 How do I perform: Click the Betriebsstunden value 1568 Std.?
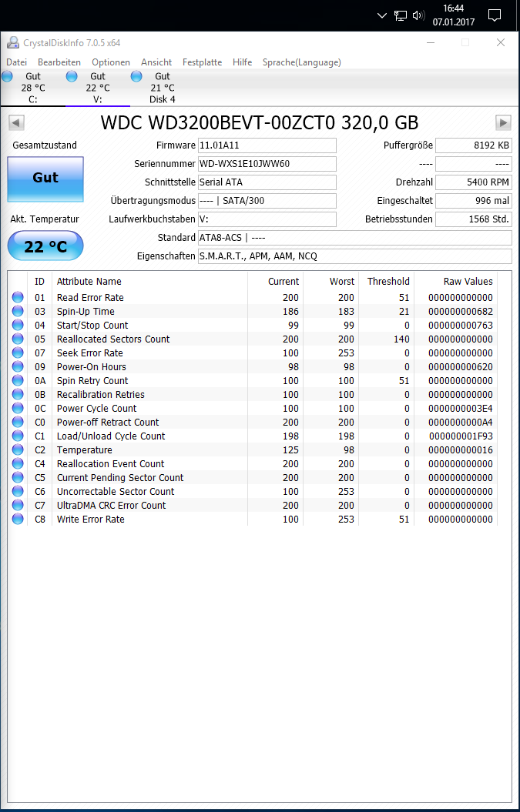[x=474, y=219]
